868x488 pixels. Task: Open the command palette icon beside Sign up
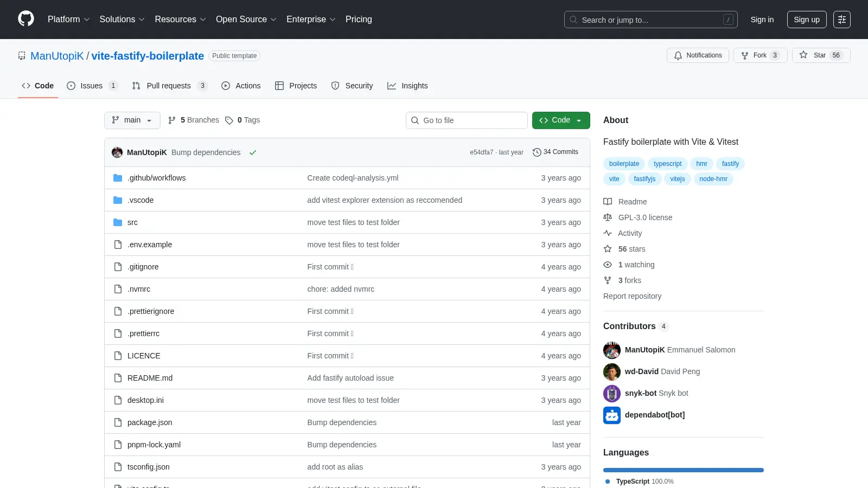click(x=842, y=20)
